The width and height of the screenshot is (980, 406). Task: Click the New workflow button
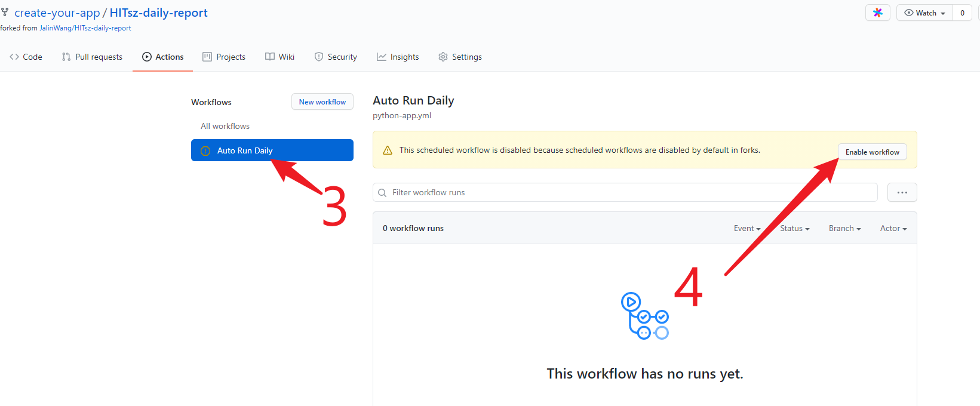(322, 101)
